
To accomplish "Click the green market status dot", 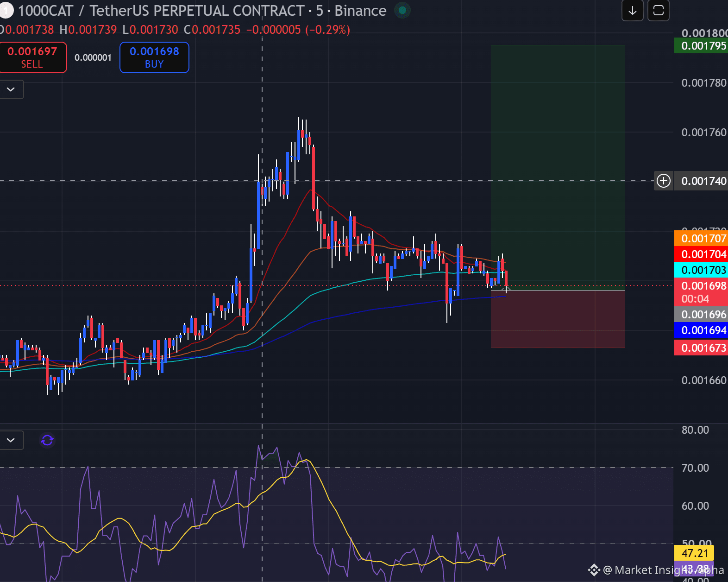I will [402, 10].
